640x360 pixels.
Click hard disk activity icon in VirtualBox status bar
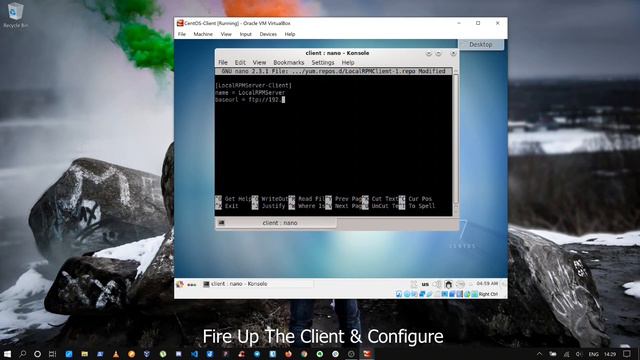pos(399,294)
